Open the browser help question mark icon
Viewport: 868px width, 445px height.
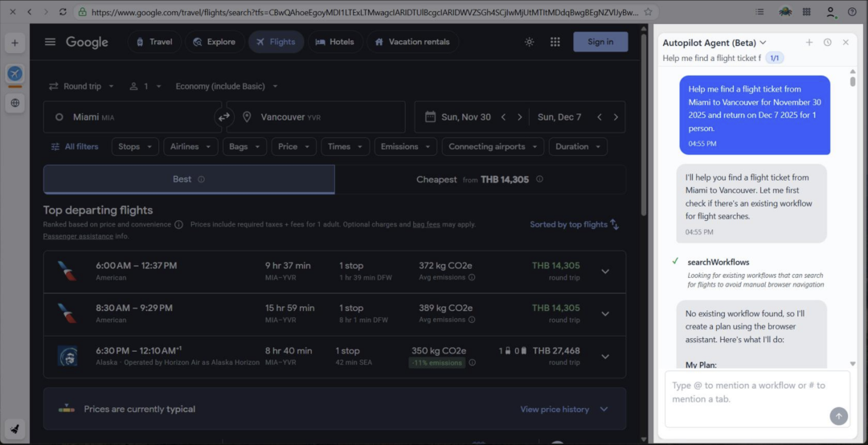click(852, 11)
